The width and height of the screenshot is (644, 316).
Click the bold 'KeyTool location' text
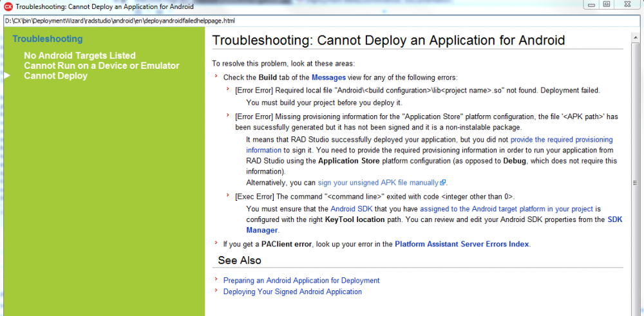(355, 219)
